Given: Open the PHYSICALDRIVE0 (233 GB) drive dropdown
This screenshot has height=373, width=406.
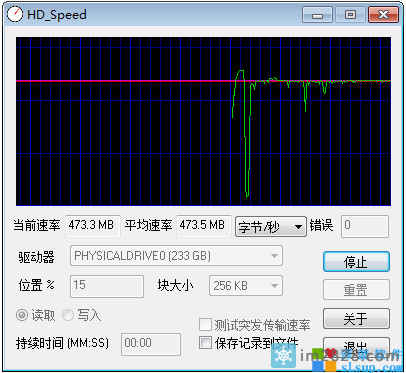Looking at the screenshot, I should [x=176, y=256].
